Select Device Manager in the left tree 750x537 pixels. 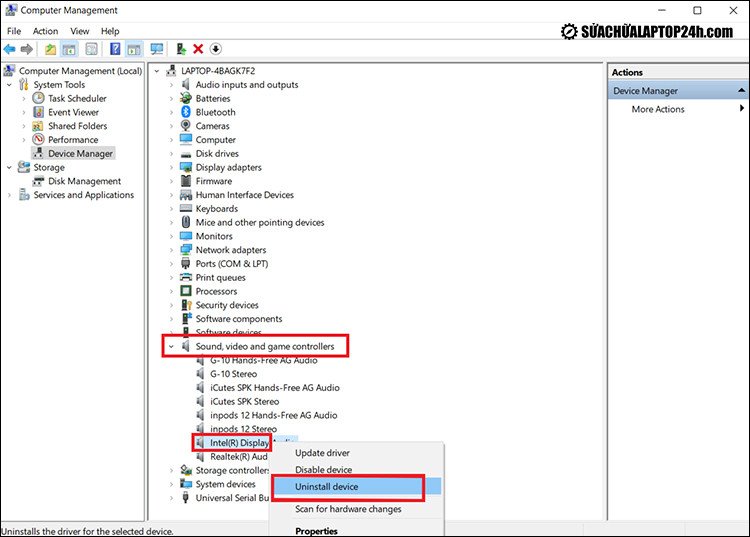tap(80, 153)
